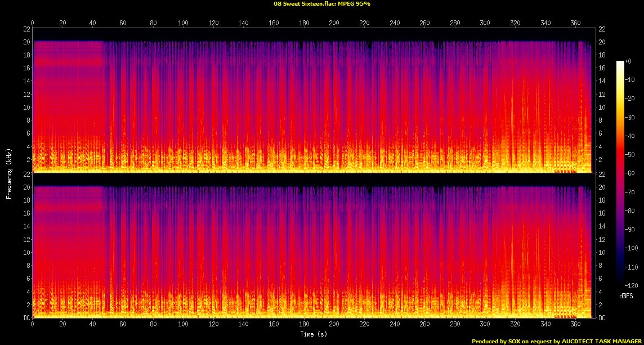The height and width of the screenshot is (345, 644).
Task: Click the 300 tick on the bottom time axis
Action: coord(485,325)
